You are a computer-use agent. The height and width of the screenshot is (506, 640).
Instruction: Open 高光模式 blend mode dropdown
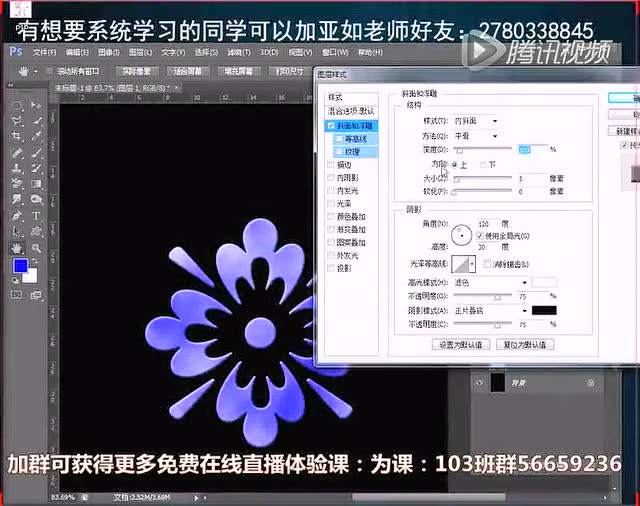tap(491, 282)
